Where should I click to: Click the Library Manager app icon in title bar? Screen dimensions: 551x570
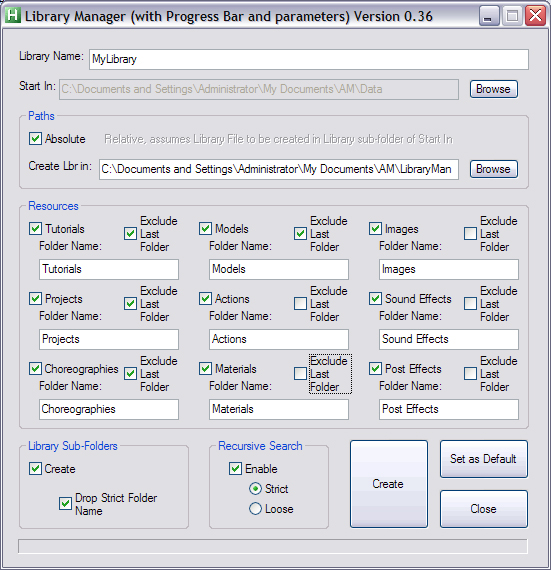[x=13, y=16]
